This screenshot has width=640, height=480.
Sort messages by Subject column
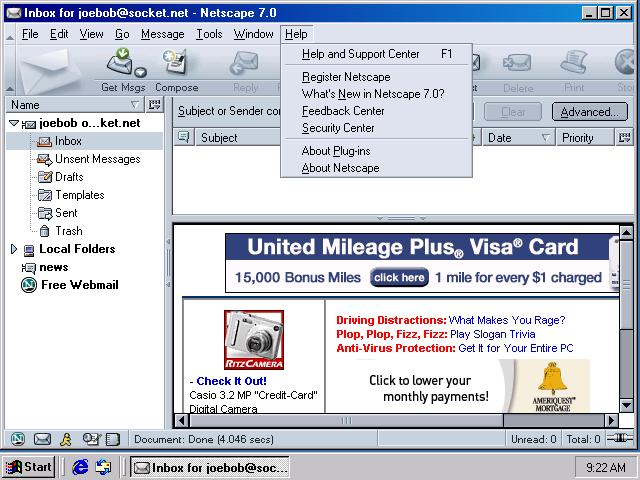coord(238,138)
